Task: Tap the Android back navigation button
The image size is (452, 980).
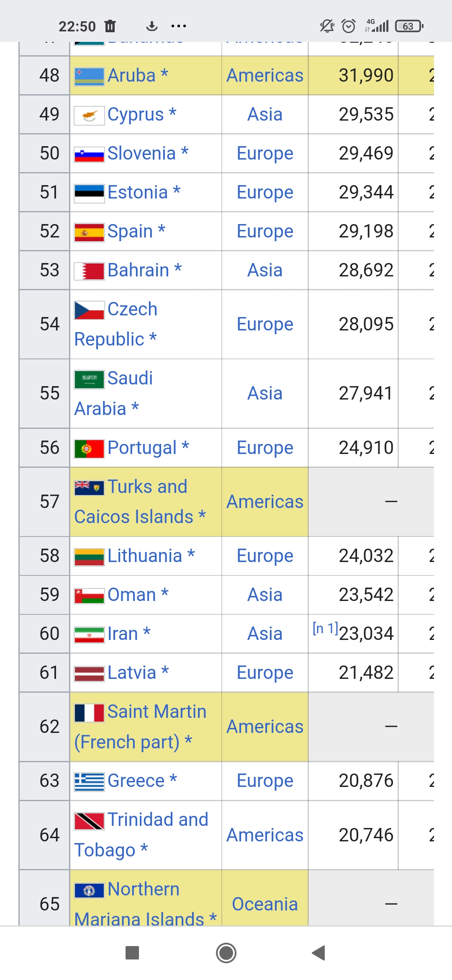Action: (x=319, y=953)
